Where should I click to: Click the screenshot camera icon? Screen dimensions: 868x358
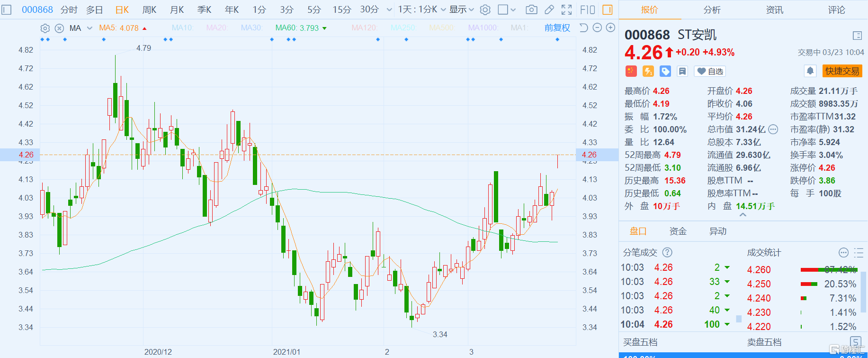coord(531,9)
